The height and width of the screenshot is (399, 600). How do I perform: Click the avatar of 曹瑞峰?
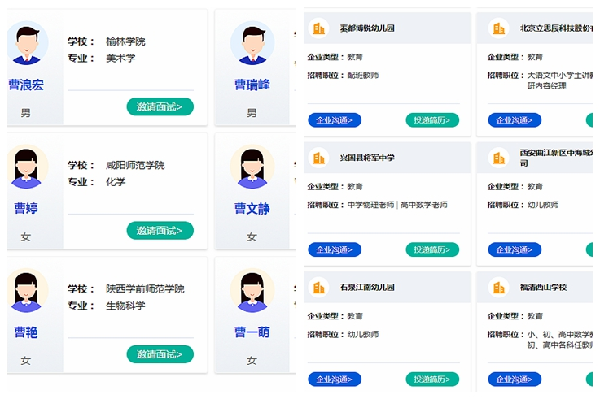tap(252, 43)
